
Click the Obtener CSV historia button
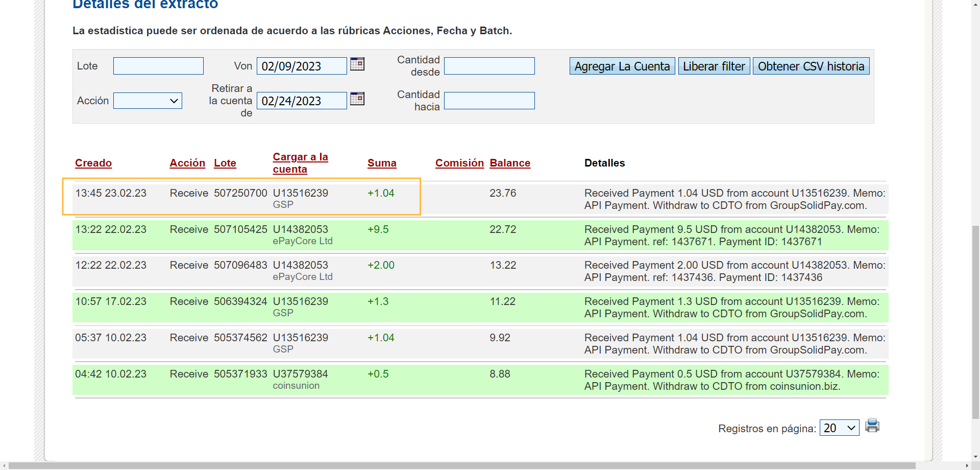tap(811, 66)
